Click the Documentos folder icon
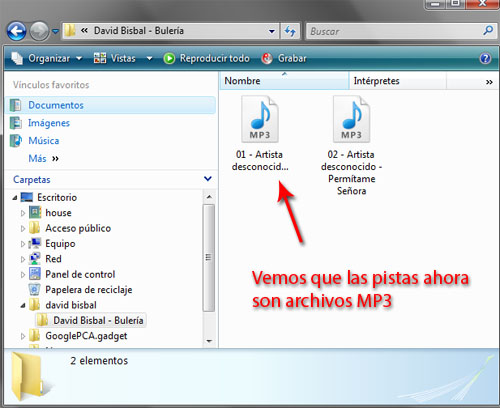Screen dimensions: 500x408 pyautogui.click(x=15, y=105)
